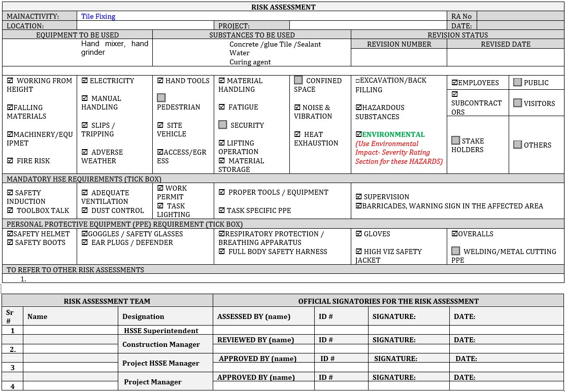
Task: Uncheck the FIRE RISK hazard
Action: point(11,161)
